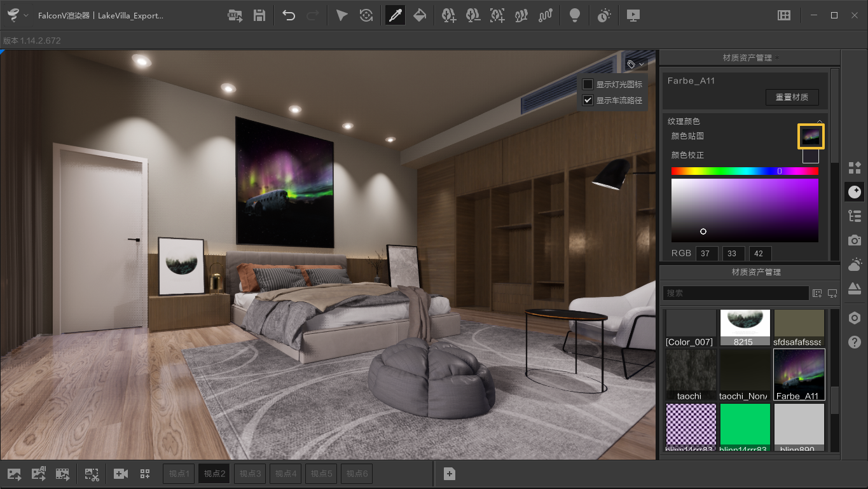Select the path drawing tool in the toolbar
Viewport: 868px width, 489px height.
click(x=545, y=15)
